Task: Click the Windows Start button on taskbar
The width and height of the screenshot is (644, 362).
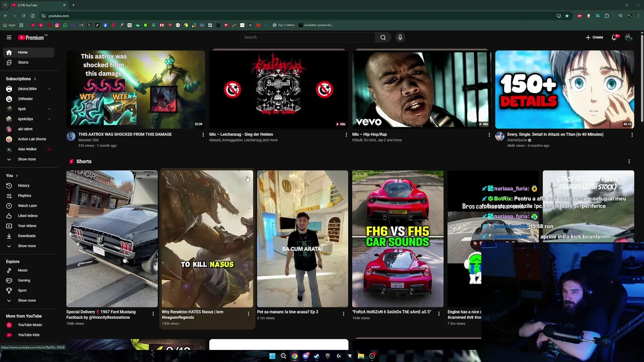Action: pyautogui.click(x=272, y=356)
